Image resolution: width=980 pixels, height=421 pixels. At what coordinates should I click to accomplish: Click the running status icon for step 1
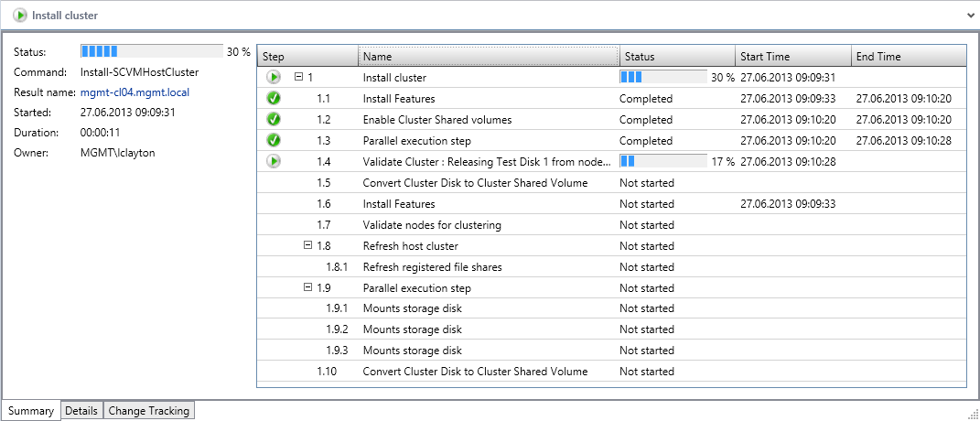click(273, 78)
